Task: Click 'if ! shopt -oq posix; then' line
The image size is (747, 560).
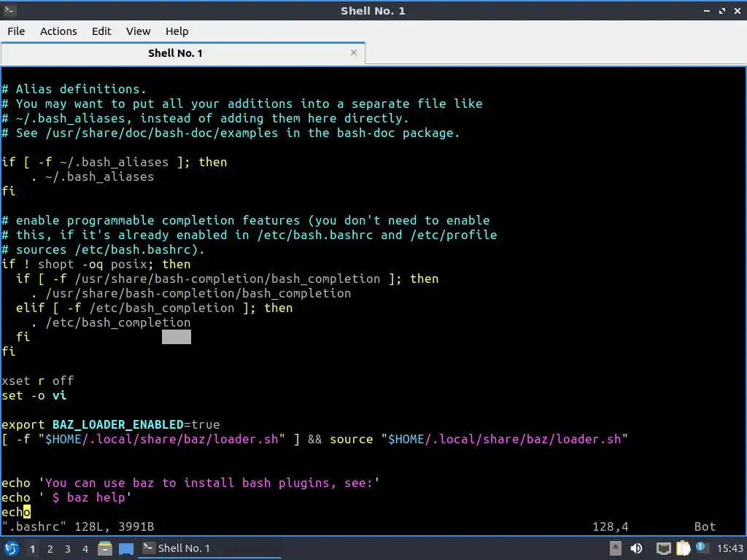Action: [x=96, y=264]
